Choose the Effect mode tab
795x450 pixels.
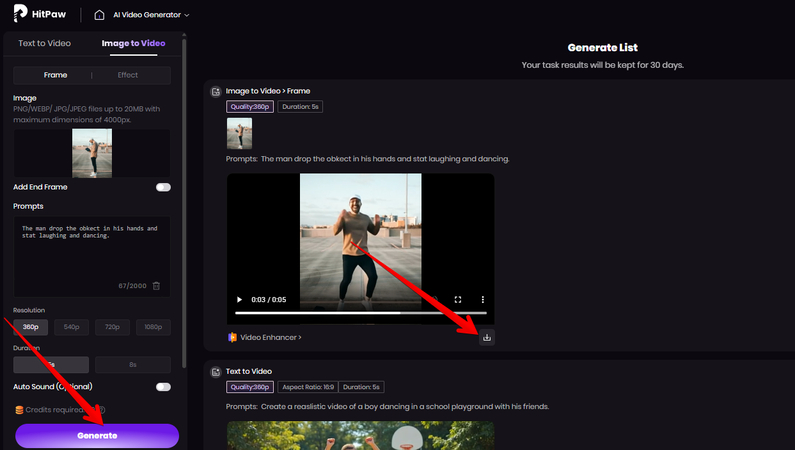(128, 75)
